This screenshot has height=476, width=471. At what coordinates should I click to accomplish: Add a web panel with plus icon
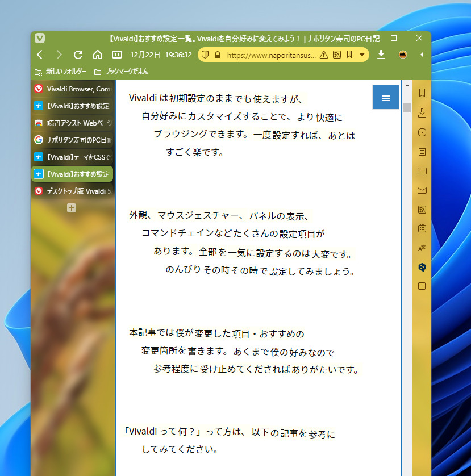(x=422, y=286)
